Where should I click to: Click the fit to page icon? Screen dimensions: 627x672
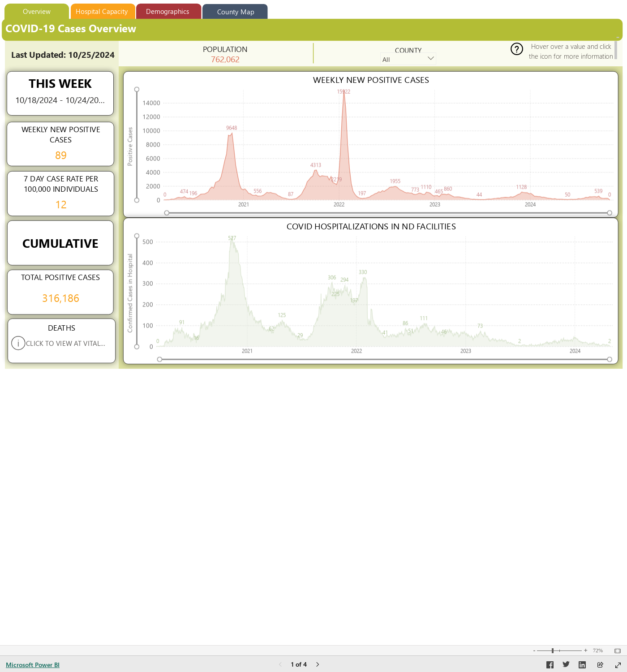coord(618,650)
